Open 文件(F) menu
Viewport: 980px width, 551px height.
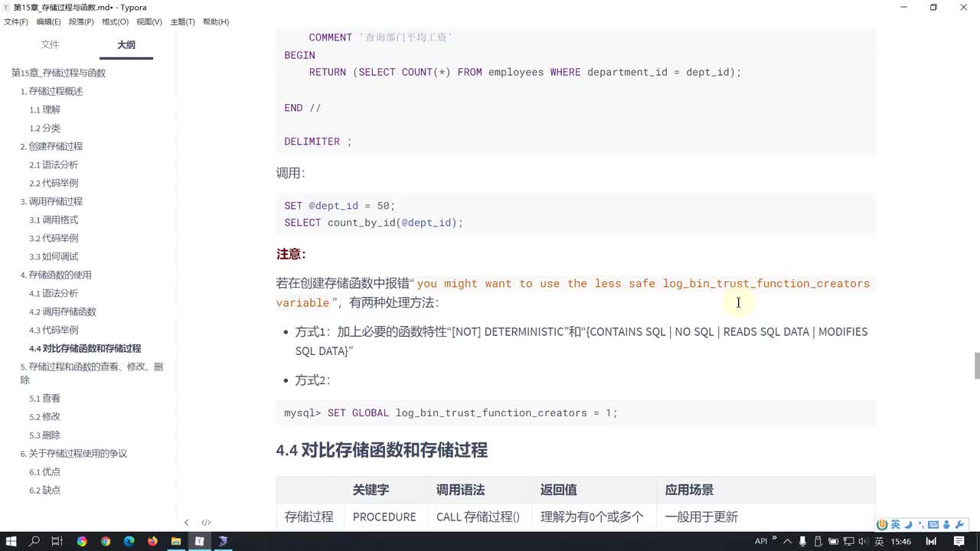pyautogui.click(x=16, y=21)
